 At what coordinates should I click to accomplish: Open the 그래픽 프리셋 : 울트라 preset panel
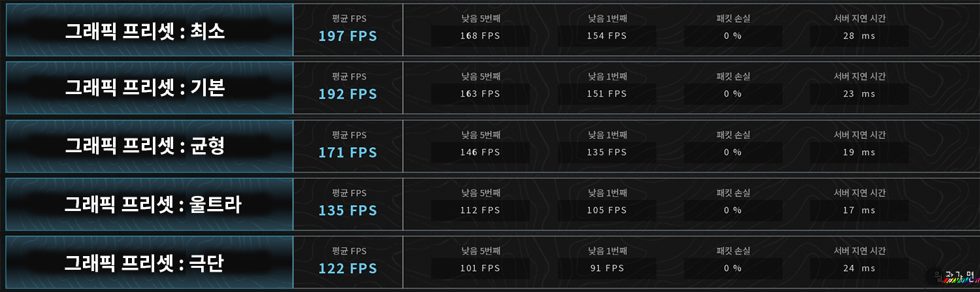(149, 205)
